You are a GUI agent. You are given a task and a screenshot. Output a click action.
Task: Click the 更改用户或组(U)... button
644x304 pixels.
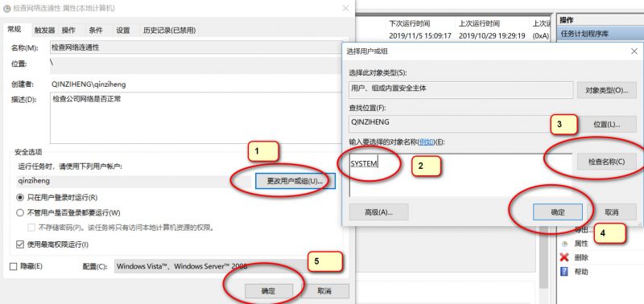coord(295,181)
